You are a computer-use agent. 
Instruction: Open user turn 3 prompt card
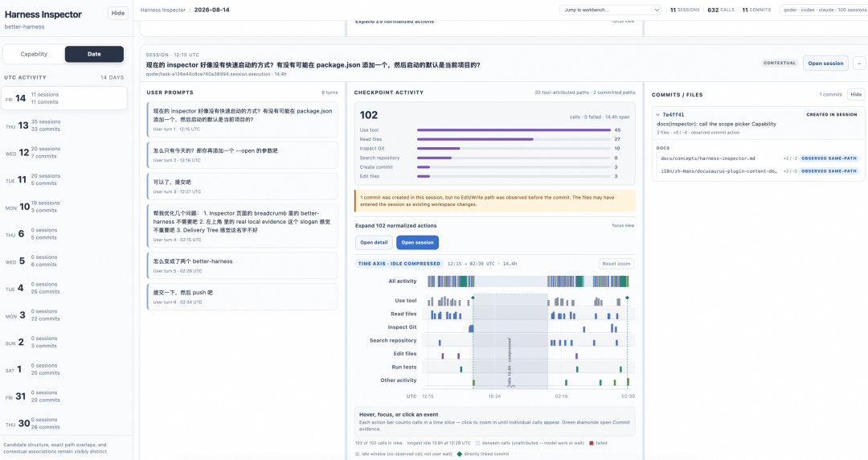243,187
